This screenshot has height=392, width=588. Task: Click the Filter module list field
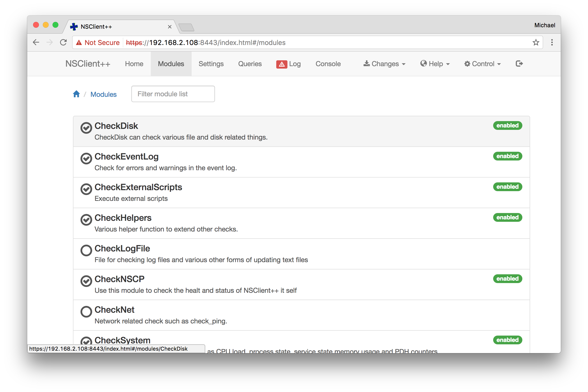pyautogui.click(x=173, y=94)
